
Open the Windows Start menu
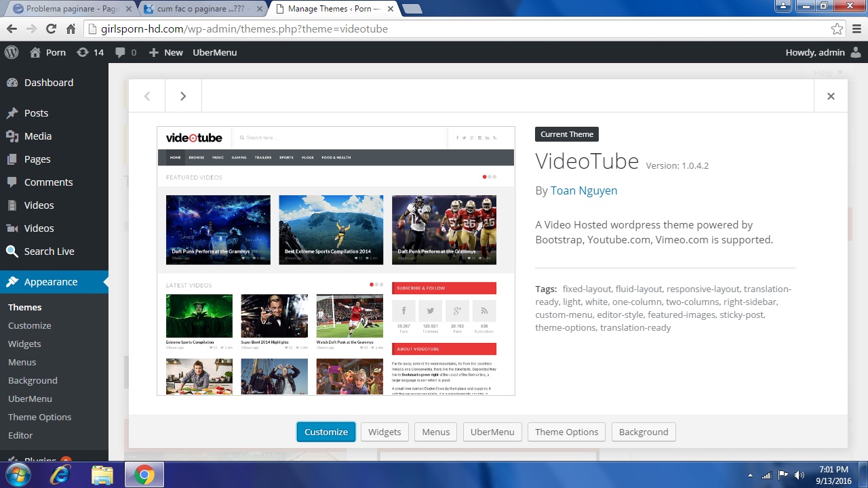(x=17, y=475)
